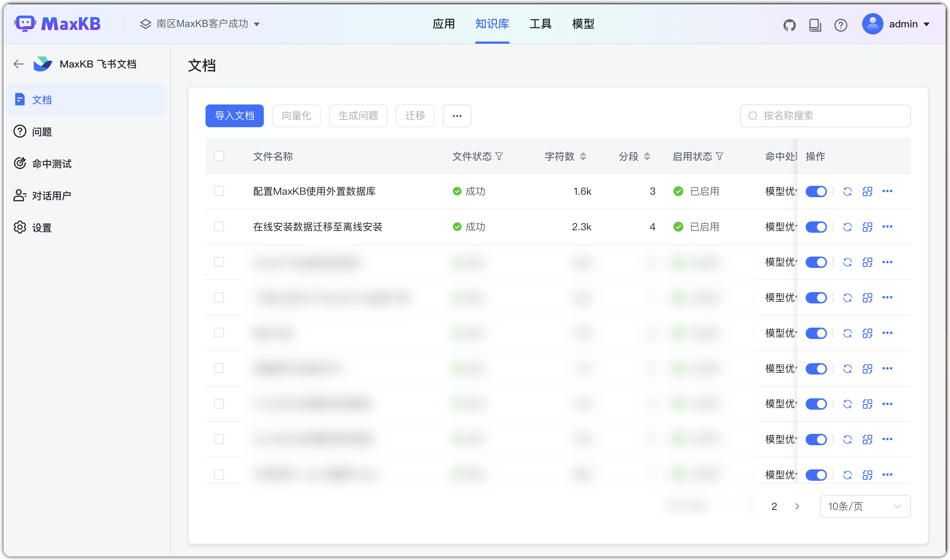Go to page 2
Screen dimensions: 950x560
tap(774, 506)
